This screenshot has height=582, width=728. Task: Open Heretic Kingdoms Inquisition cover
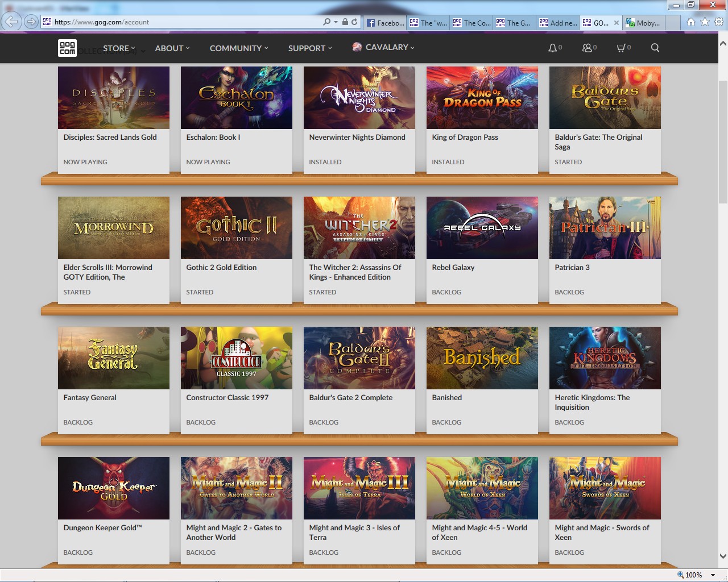tap(605, 358)
